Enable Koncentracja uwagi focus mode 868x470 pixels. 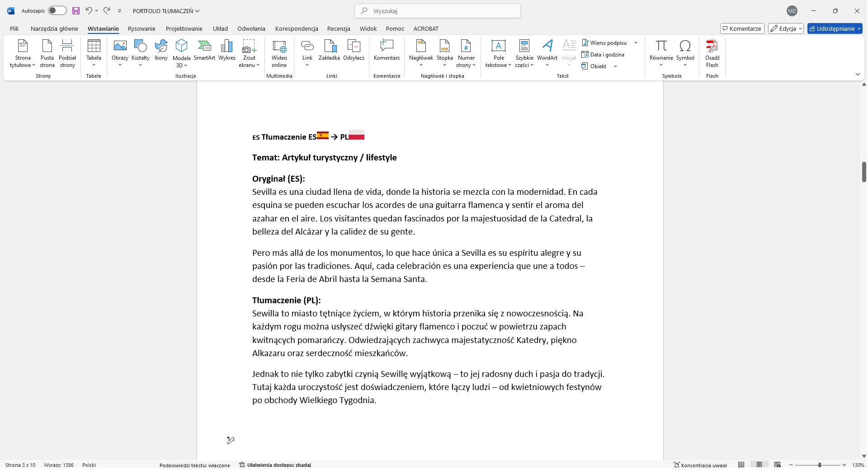[x=700, y=465]
